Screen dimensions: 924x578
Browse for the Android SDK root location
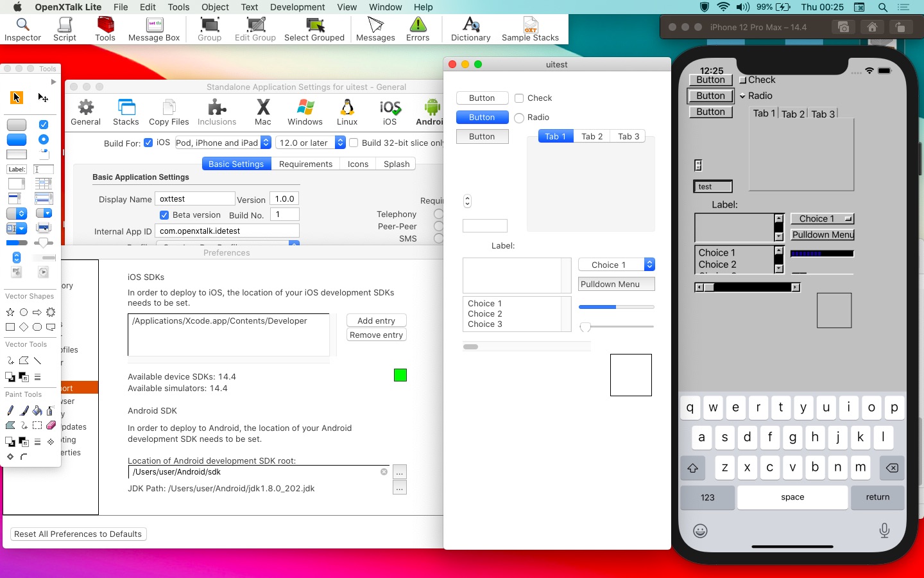coord(400,472)
